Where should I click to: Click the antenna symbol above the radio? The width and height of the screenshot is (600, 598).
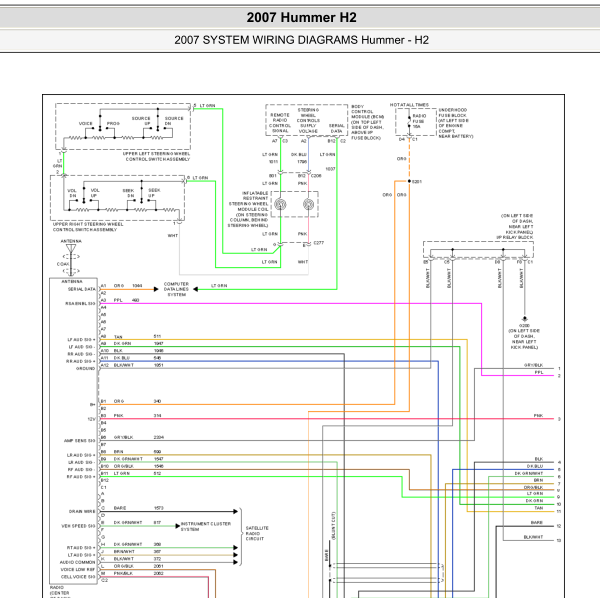[x=71, y=249]
